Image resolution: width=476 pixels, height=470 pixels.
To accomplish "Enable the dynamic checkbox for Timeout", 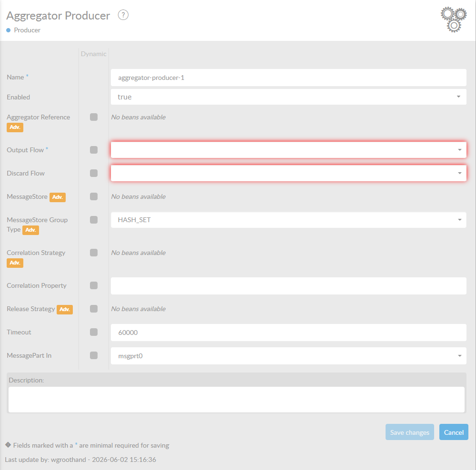I will (x=94, y=332).
